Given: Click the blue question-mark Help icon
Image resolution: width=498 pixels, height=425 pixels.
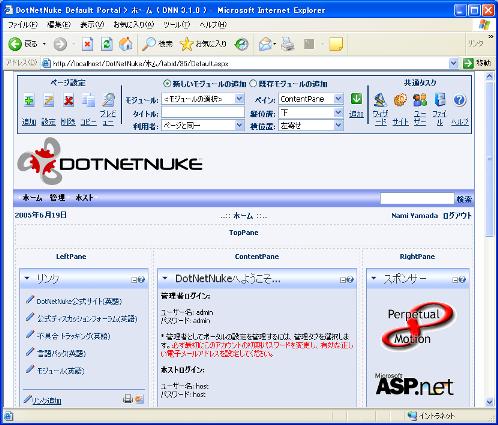Looking at the screenshot, I should coord(460,100).
